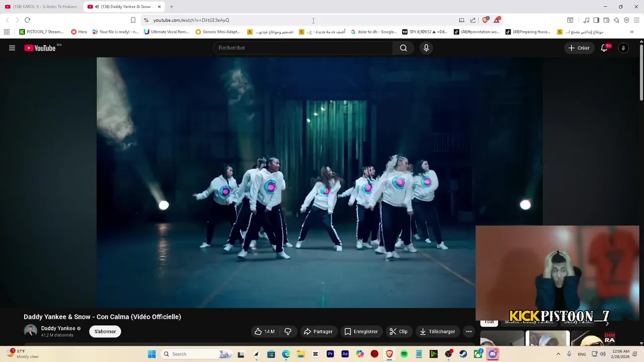
Task: Open the Ultimate Vocal Rem... bookmark
Action: 167,32
